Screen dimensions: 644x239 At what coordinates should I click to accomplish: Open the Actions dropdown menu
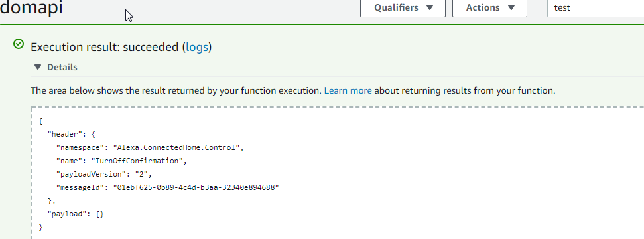(489, 8)
